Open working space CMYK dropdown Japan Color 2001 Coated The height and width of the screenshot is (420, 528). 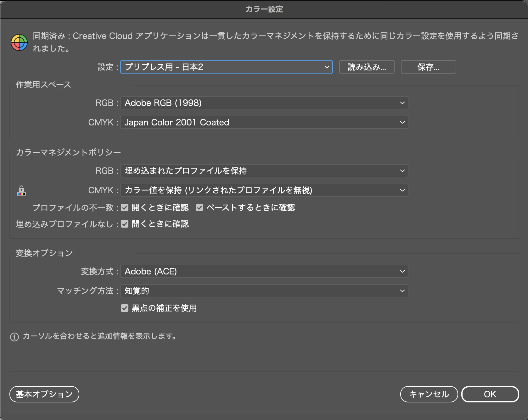(264, 122)
